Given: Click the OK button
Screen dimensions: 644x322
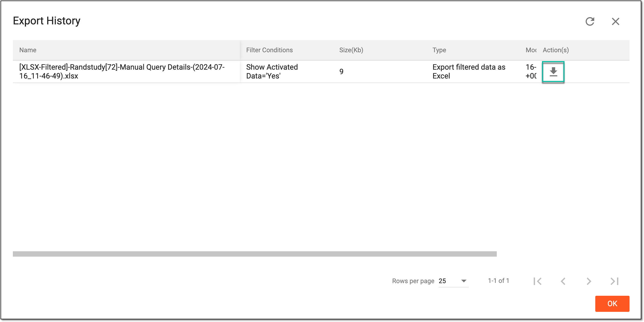Looking at the screenshot, I should [x=612, y=304].
